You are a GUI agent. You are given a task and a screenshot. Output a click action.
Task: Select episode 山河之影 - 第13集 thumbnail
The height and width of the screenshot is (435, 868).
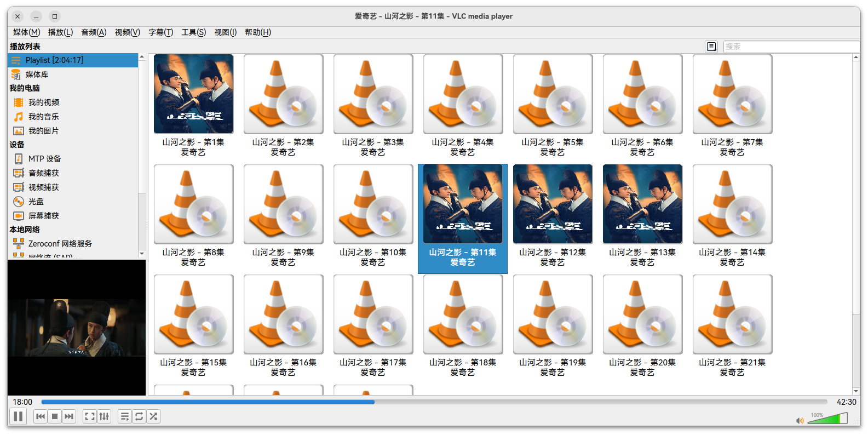pos(642,204)
